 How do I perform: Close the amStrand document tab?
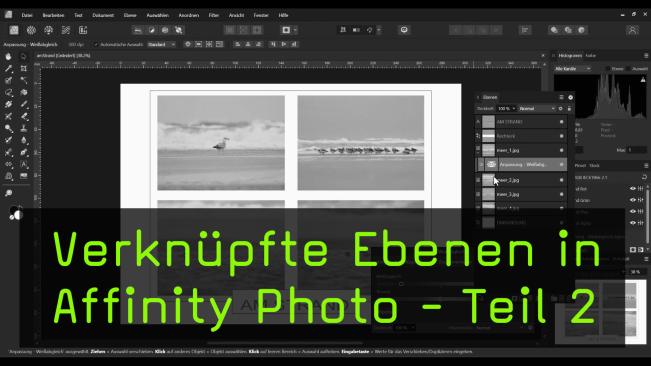[x=543, y=56]
